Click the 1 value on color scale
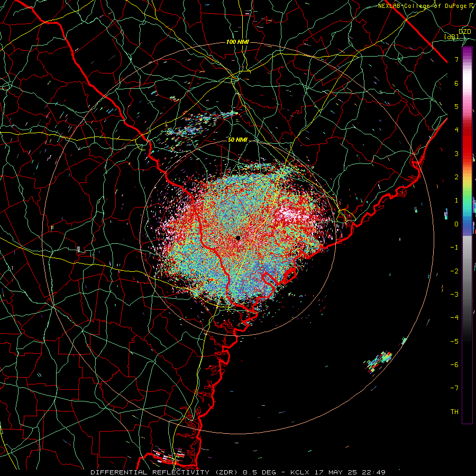The image size is (476, 476). pyautogui.click(x=456, y=200)
